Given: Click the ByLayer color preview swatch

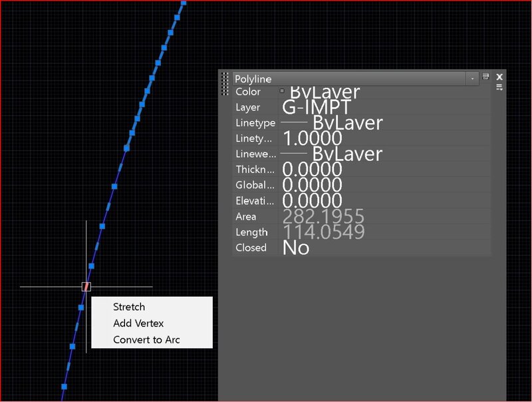Looking at the screenshot, I should [282, 92].
